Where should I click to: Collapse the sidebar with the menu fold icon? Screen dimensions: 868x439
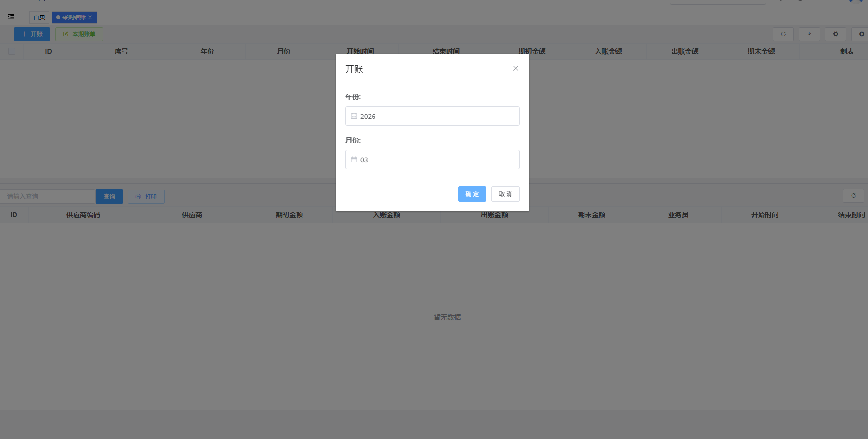coord(11,17)
